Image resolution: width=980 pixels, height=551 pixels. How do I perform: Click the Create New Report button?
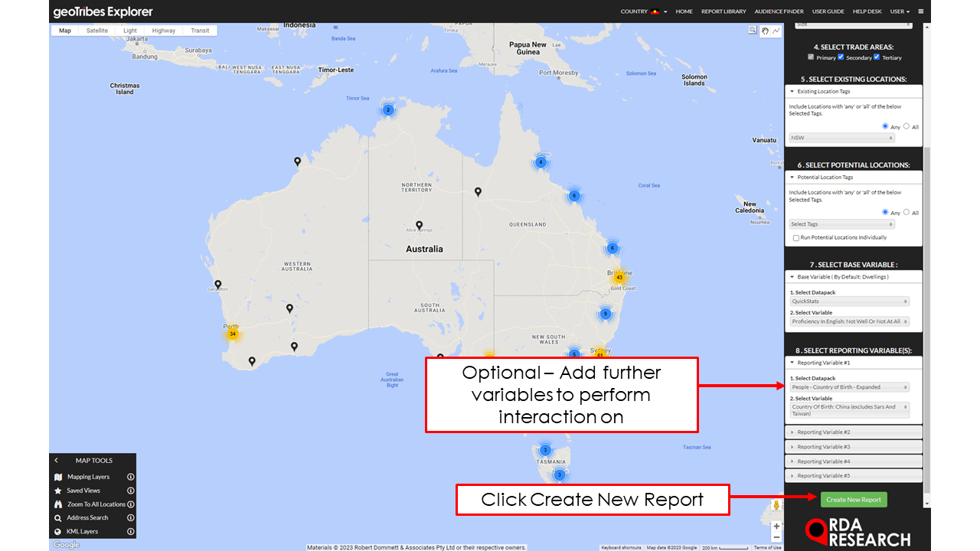(854, 500)
